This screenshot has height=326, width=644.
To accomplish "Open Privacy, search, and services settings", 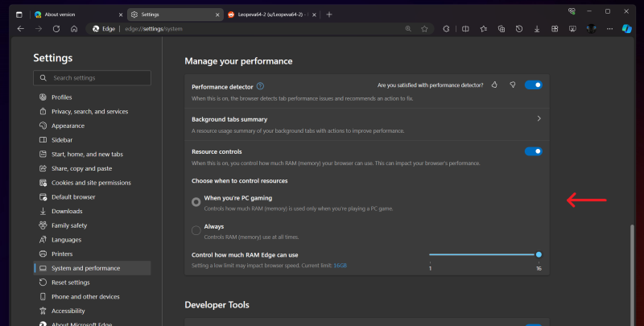I will point(89,111).
